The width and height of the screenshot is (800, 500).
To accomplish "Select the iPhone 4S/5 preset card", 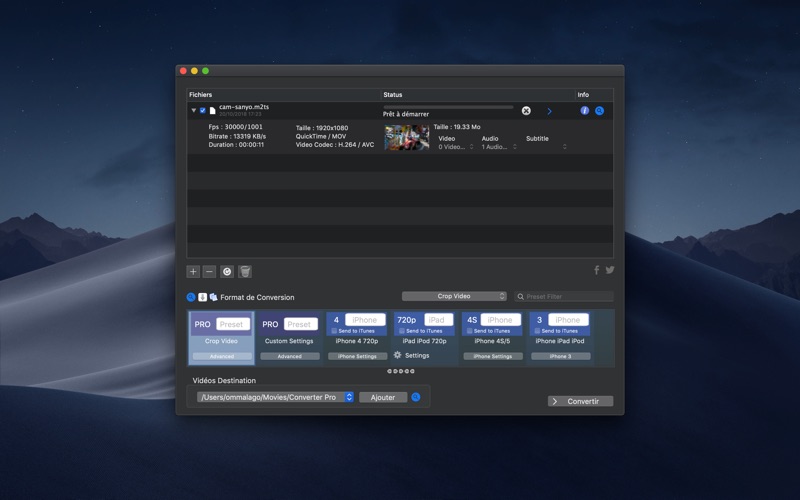I will [492, 338].
